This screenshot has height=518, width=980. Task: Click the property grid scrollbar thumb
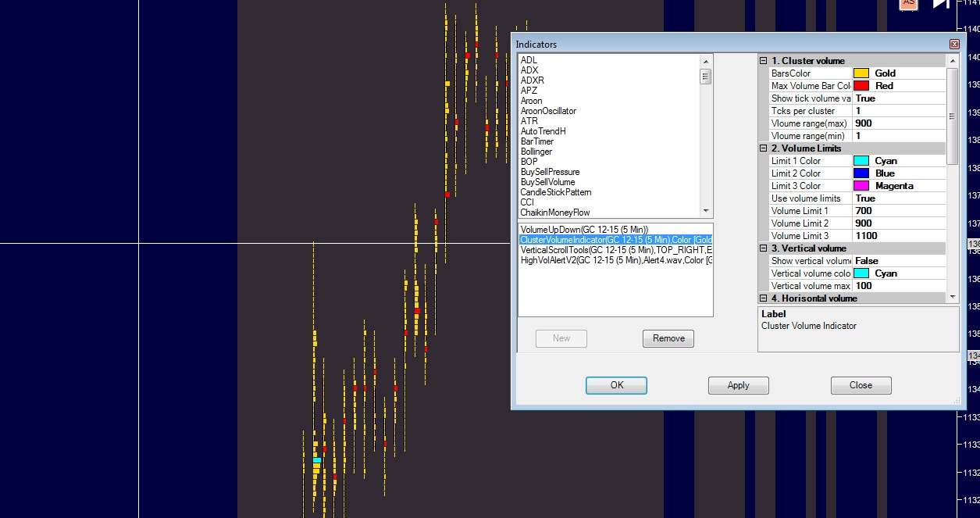(x=952, y=116)
